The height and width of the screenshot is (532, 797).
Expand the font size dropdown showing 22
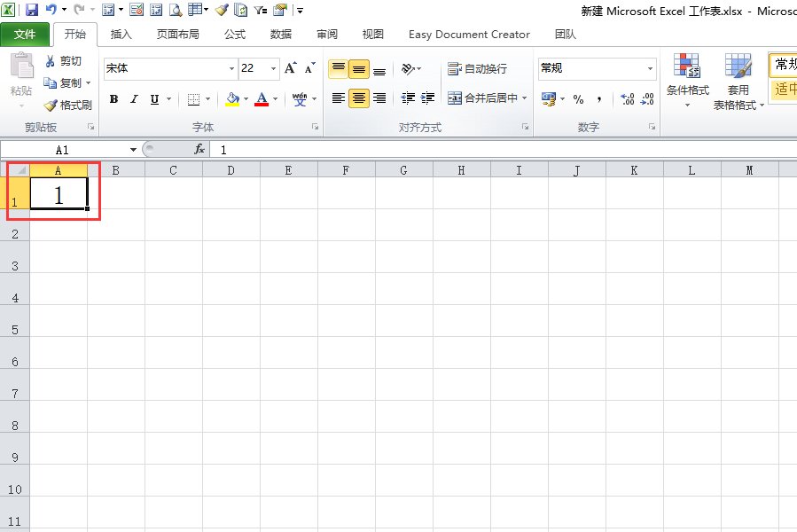click(x=273, y=68)
